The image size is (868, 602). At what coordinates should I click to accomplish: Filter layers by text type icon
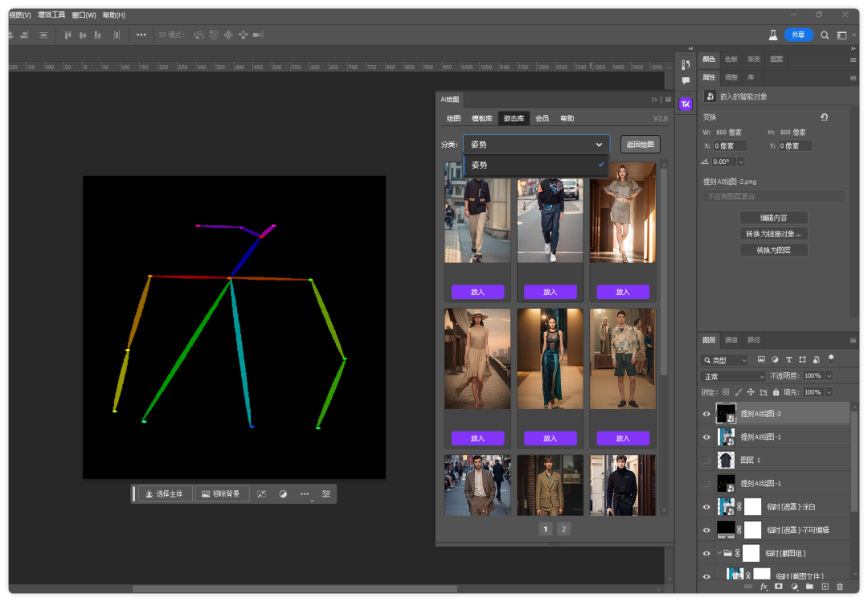pyautogui.click(x=788, y=360)
